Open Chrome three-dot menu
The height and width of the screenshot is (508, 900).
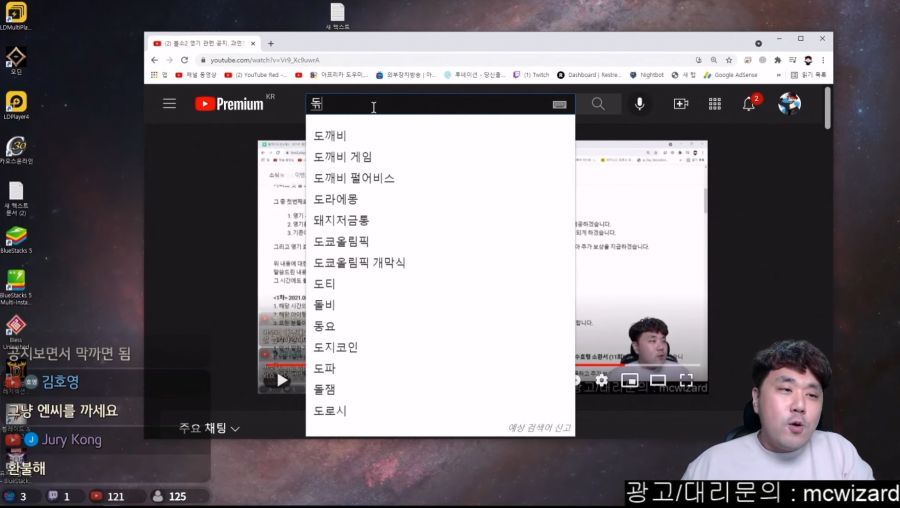tap(823, 60)
